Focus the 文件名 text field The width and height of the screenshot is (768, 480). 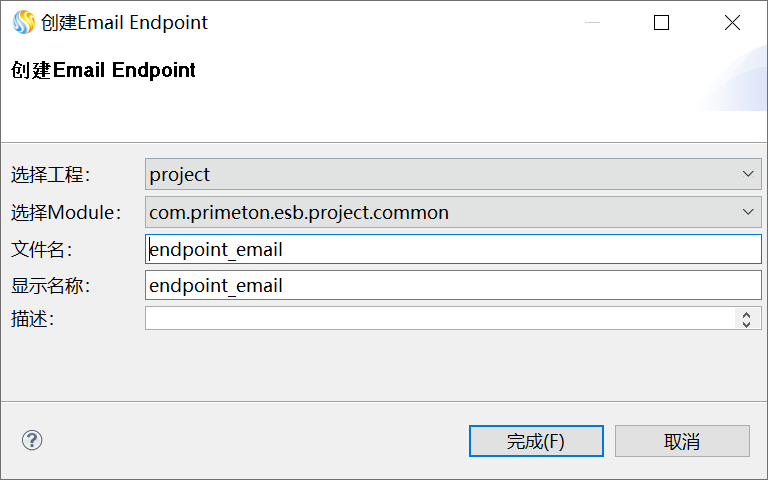point(453,249)
